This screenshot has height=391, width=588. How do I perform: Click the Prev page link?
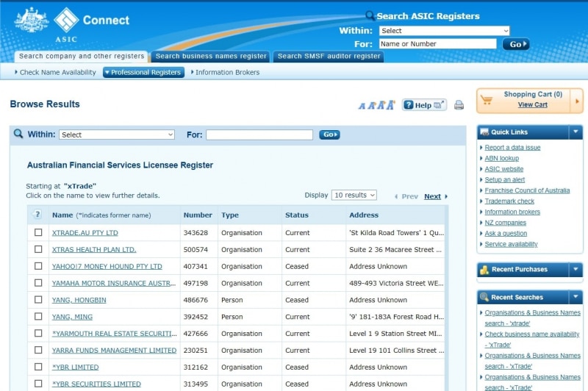coord(409,196)
